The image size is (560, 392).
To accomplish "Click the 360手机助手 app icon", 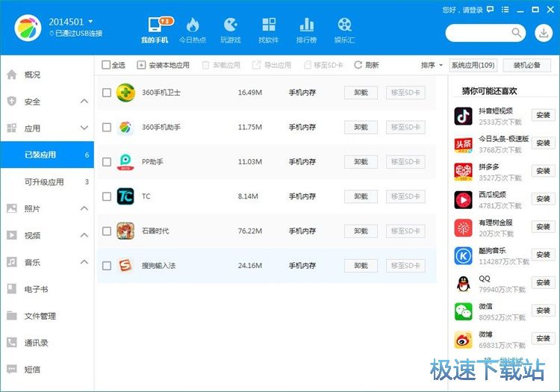I will (125, 127).
